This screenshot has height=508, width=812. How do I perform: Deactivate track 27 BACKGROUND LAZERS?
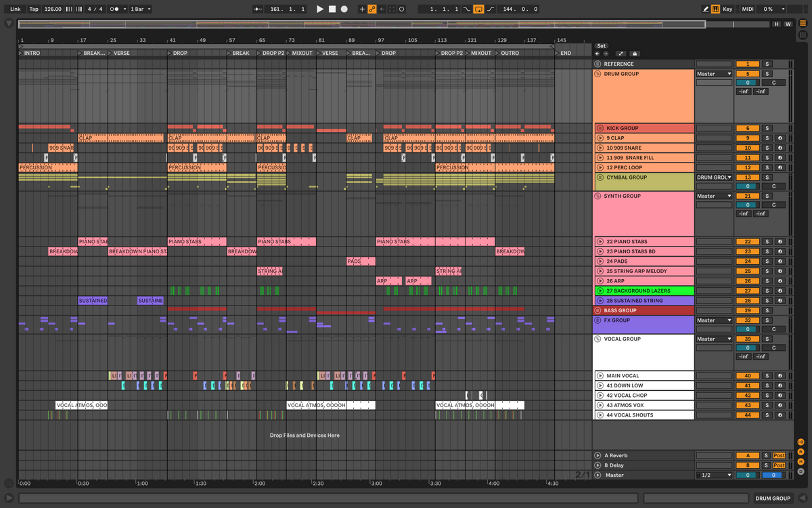[x=748, y=291]
